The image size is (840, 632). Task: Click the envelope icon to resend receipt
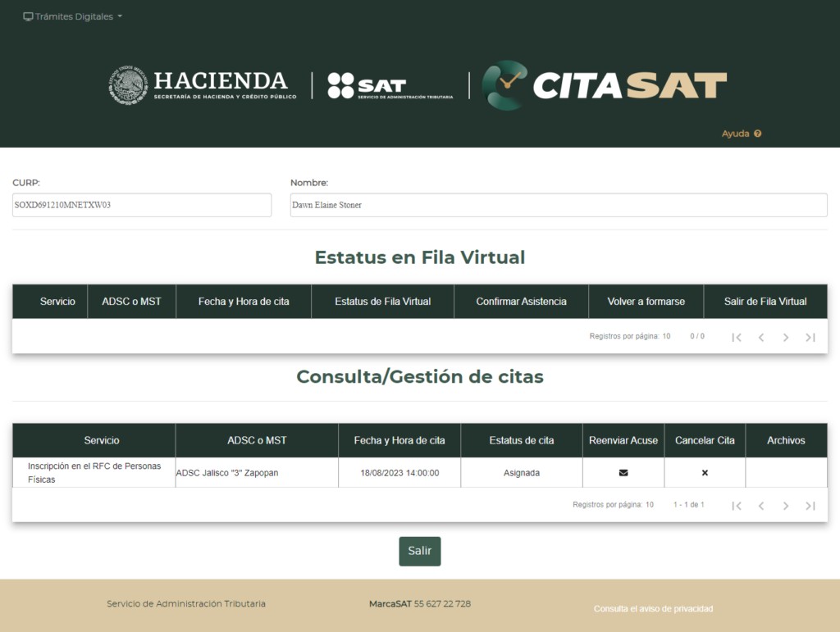(x=623, y=473)
